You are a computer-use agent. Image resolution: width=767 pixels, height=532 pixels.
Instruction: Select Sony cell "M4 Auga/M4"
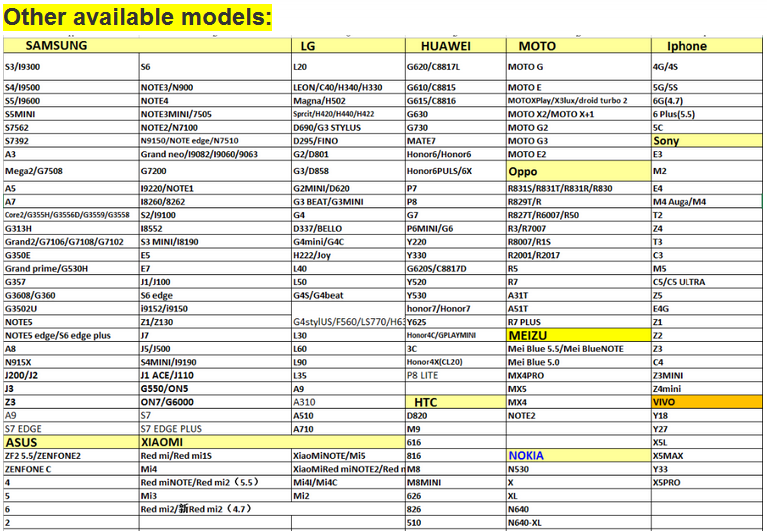point(707,201)
